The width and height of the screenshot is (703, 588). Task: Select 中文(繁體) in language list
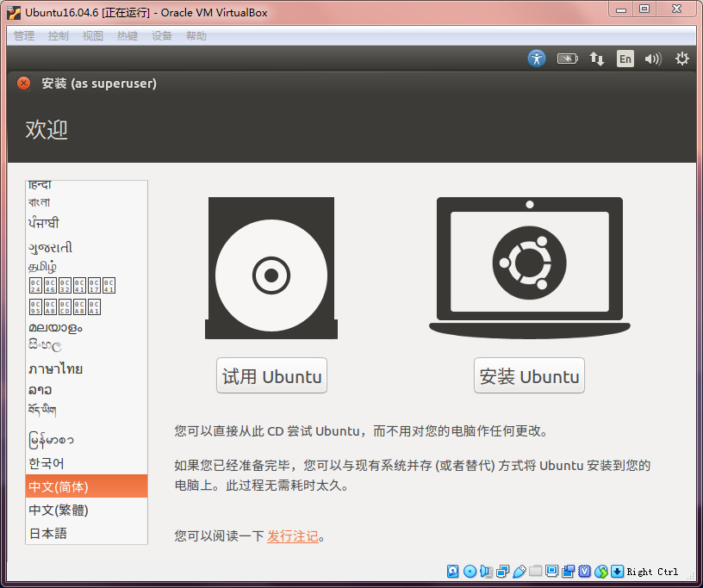pos(86,510)
